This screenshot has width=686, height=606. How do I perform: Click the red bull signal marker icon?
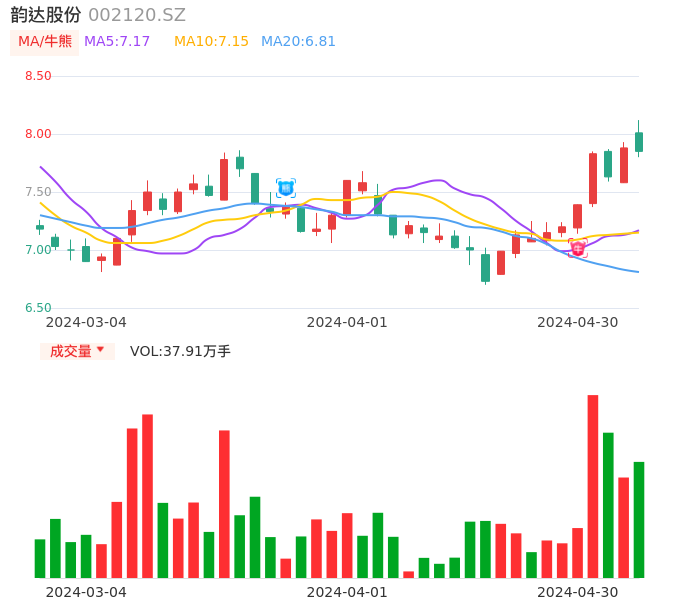point(578,247)
